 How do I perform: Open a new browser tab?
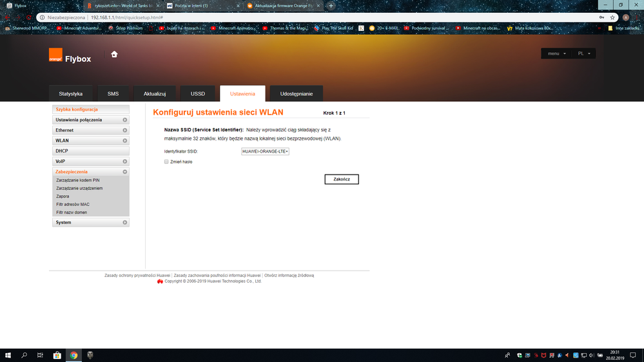click(x=331, y=6)
